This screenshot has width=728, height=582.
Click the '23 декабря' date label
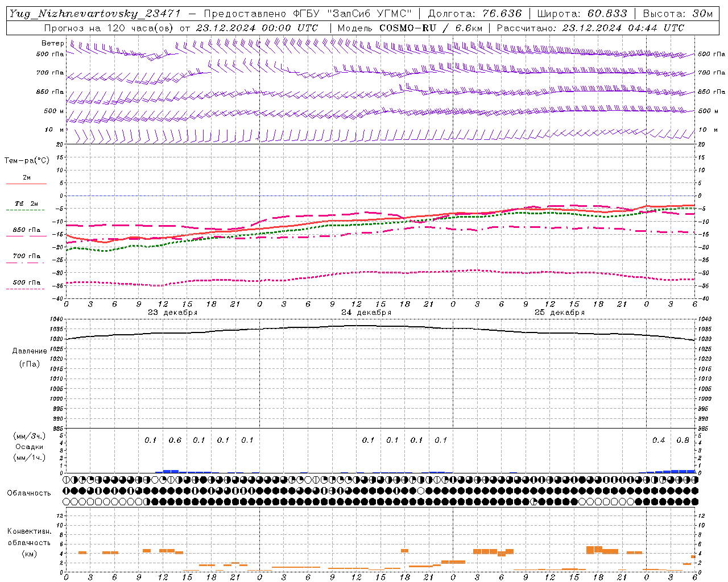(x=173, y=313)
